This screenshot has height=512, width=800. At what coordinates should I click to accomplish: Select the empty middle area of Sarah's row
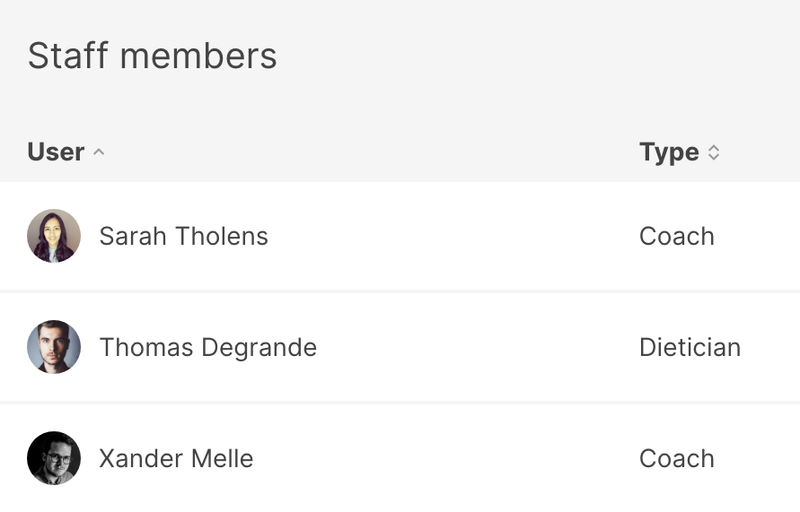[x=450, y=236]
